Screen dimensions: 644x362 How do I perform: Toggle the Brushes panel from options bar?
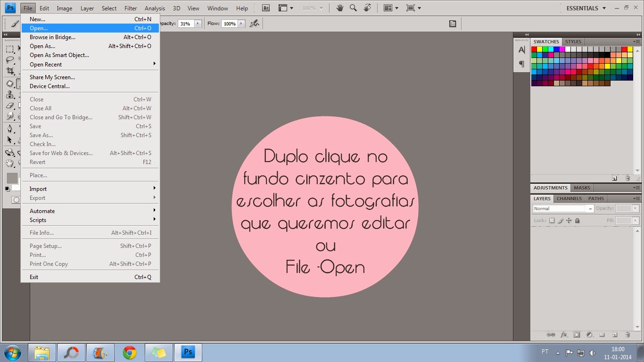click(x=453, y=24)
